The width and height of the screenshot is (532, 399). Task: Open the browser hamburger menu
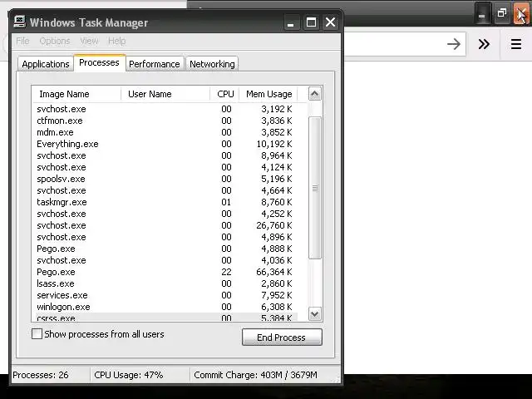pyautogui.click(x=516, y=44)
